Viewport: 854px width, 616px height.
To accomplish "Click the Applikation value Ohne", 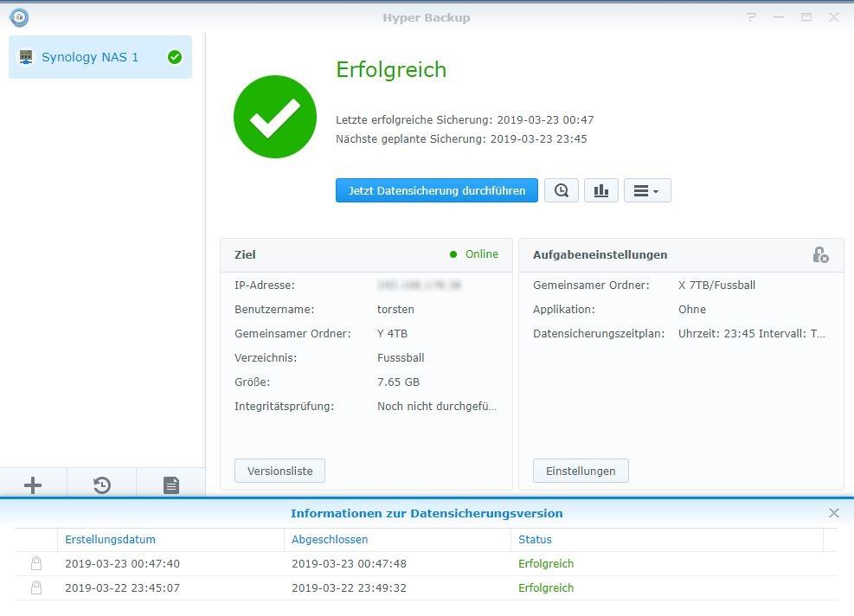I will (x=691, y=310).
